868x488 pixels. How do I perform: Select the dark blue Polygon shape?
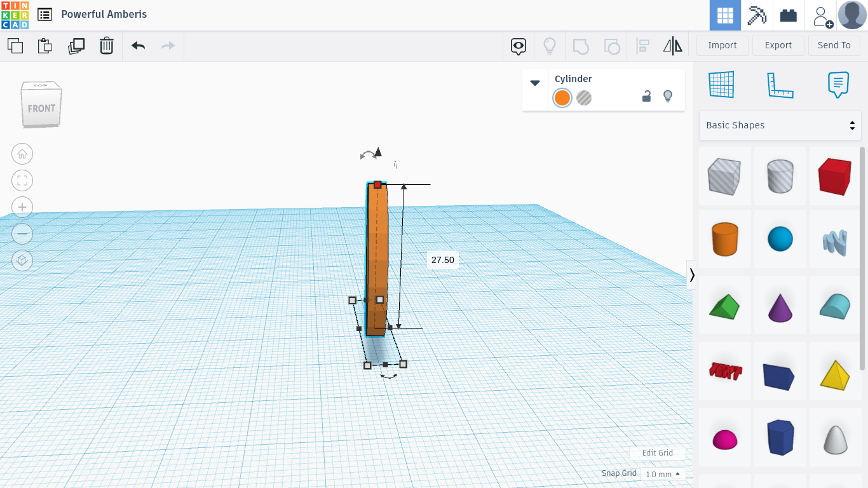780,438
